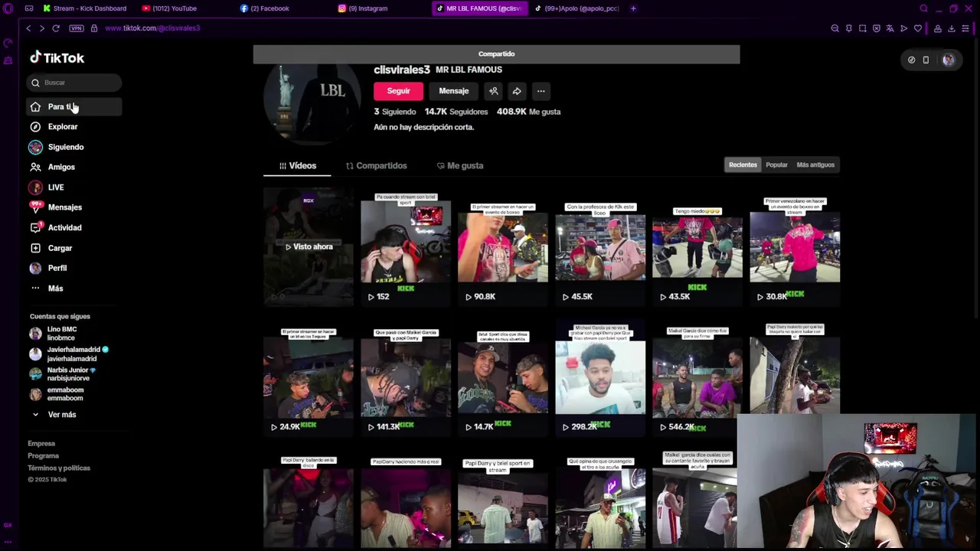Click the phone icon near top right
The height and width of the screenshot is (551, 980).
926,60
